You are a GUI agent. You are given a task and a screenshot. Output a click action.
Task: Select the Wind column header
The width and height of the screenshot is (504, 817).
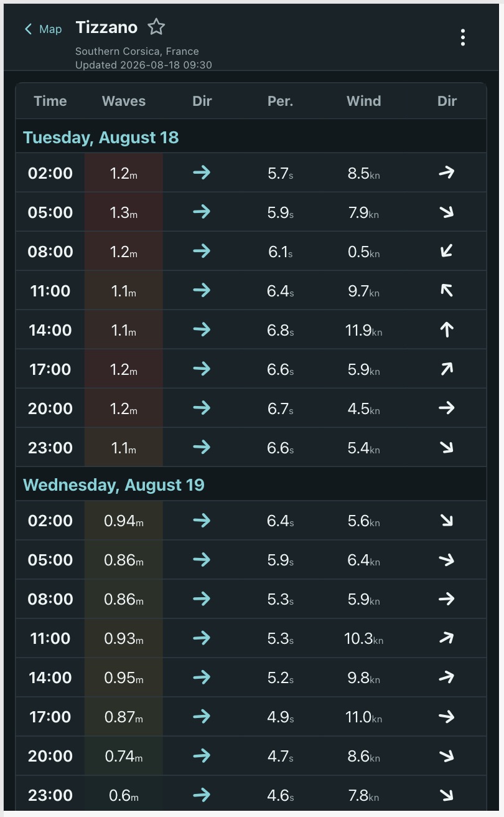[363, 101]
